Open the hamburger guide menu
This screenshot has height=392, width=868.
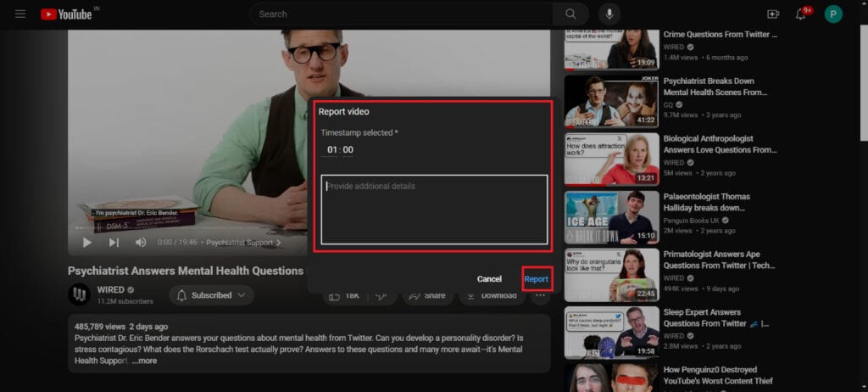[x=20, y=14]
